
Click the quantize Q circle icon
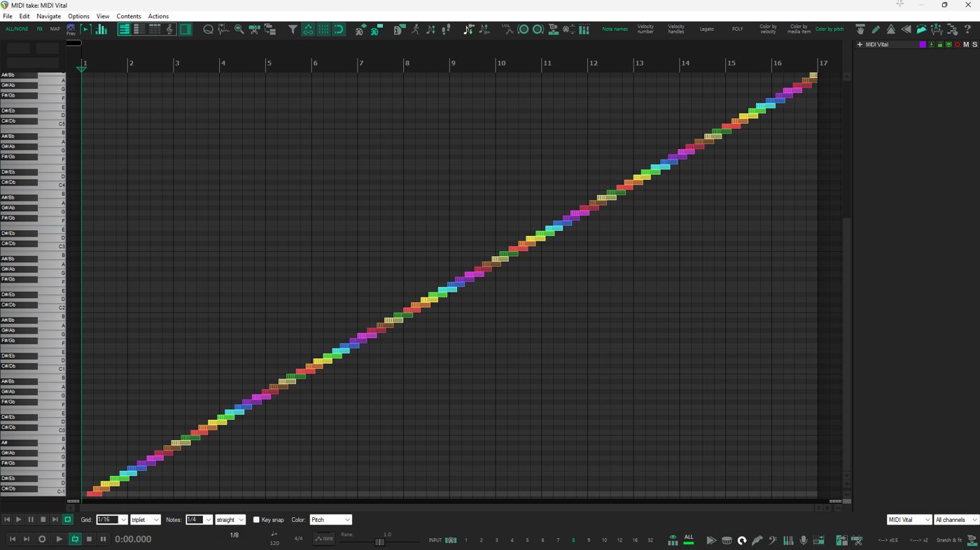click(x=208, y=29)
